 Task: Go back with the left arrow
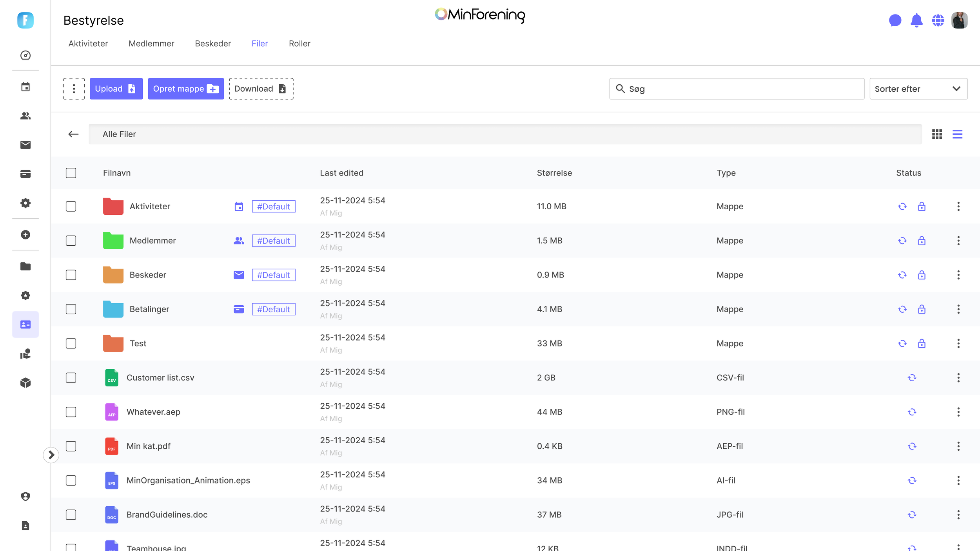(73, 134)
